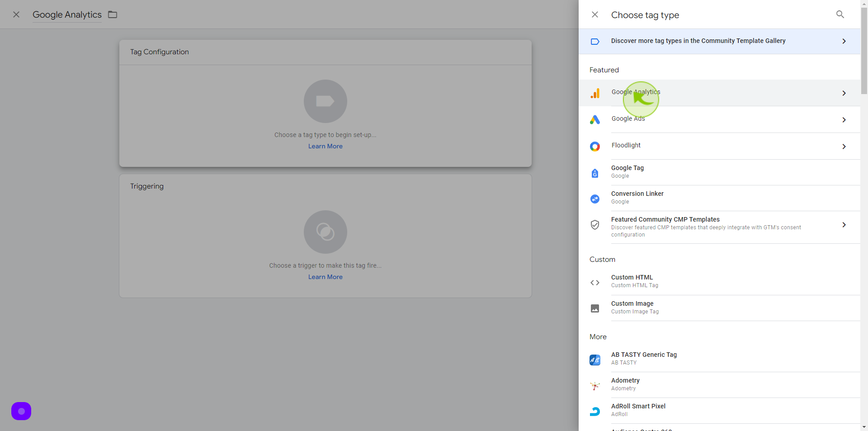Click the Google Analytics bar chart icon
Screen dimensions: 868x431
pyautogui.click(x=595, y=93)
